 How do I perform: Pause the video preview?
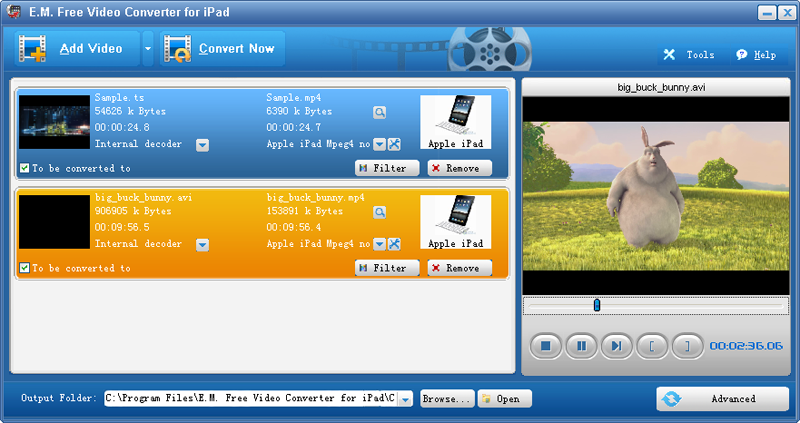[581, 346]
